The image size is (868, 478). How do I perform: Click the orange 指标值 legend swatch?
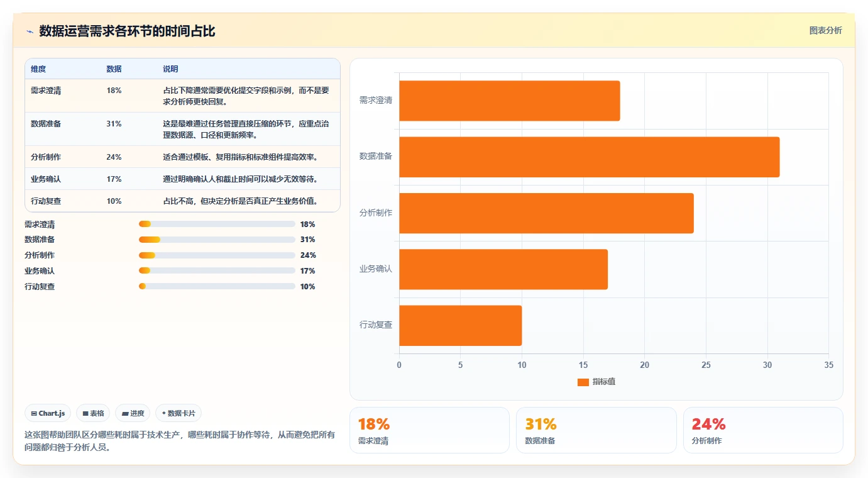click(583, 382)
